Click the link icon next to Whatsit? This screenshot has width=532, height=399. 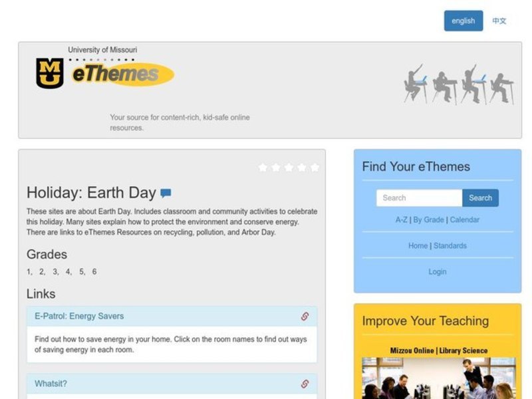[x=305, y=384]
